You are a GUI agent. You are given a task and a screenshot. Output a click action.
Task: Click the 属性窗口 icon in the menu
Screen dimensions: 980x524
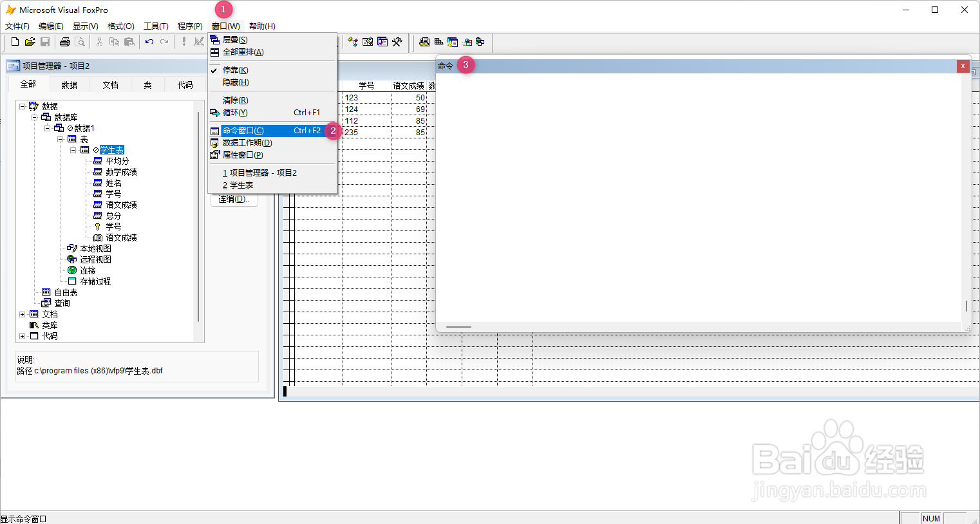(x=215, y=155)
